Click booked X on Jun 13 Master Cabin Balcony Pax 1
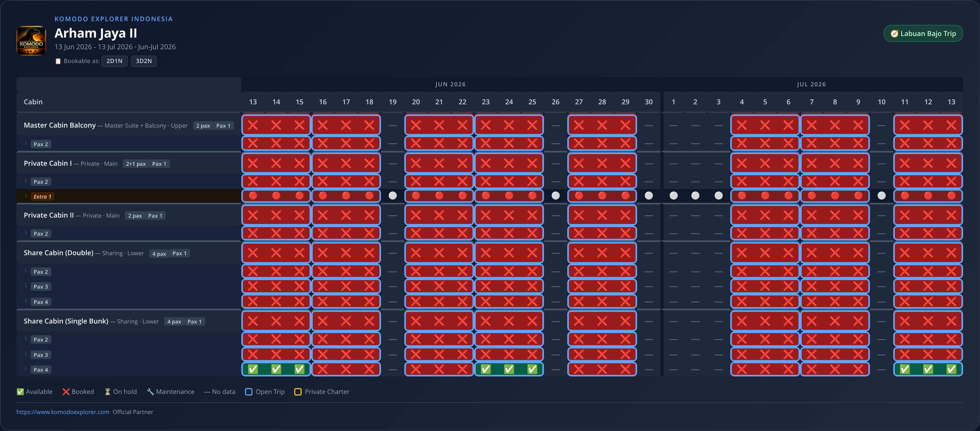The image size is (980, 431). point(253,125)
